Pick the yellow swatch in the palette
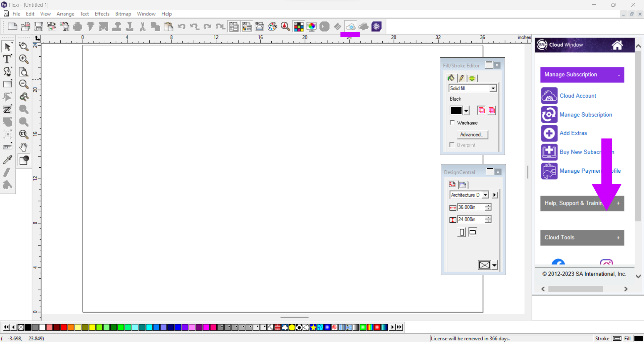The width and height of the screenshot is (644, 342). click(x=92, y=327)
